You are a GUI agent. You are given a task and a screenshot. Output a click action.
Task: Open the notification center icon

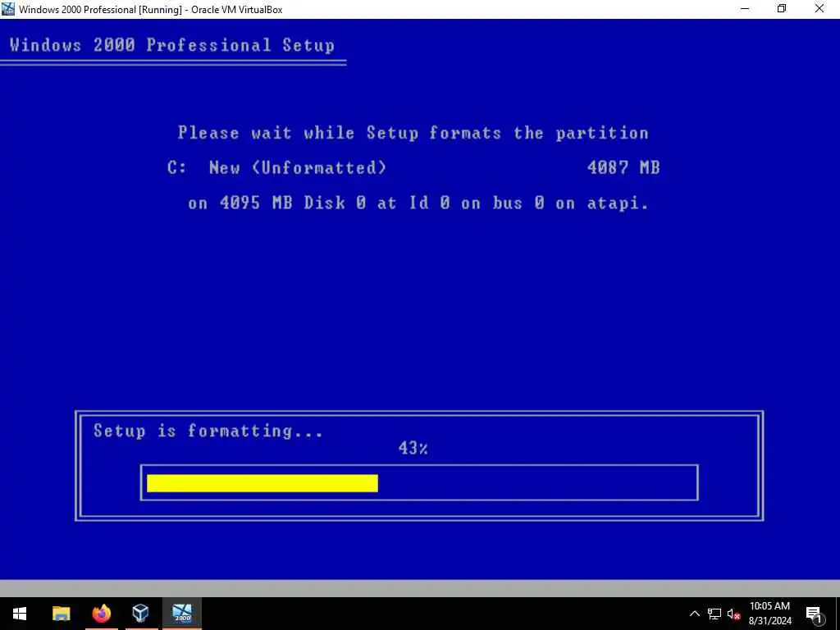(x=814, y=614)
